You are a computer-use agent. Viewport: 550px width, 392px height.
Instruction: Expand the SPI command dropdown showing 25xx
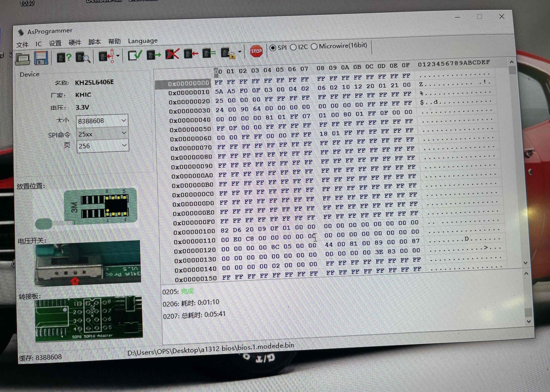124,133
